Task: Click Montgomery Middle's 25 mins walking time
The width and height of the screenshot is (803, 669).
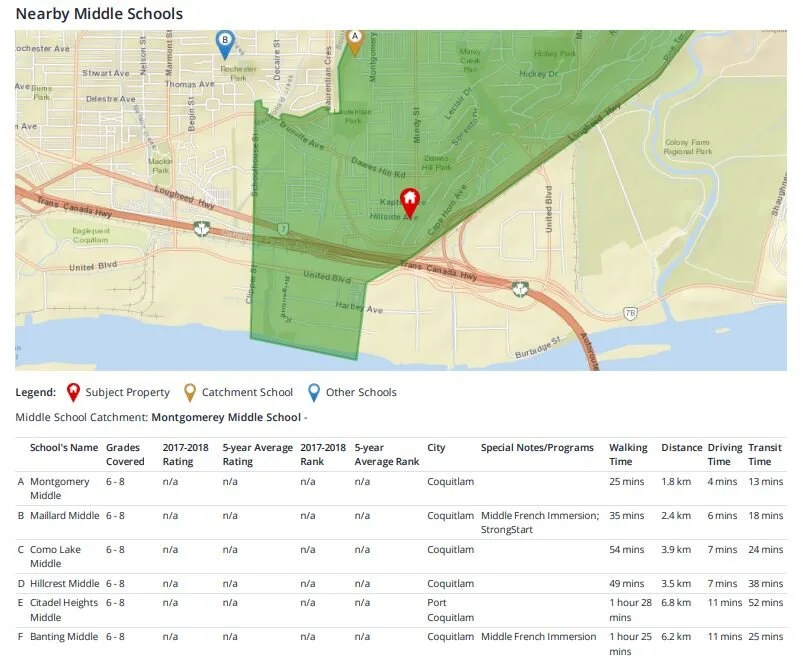Action: coord(626,482)
